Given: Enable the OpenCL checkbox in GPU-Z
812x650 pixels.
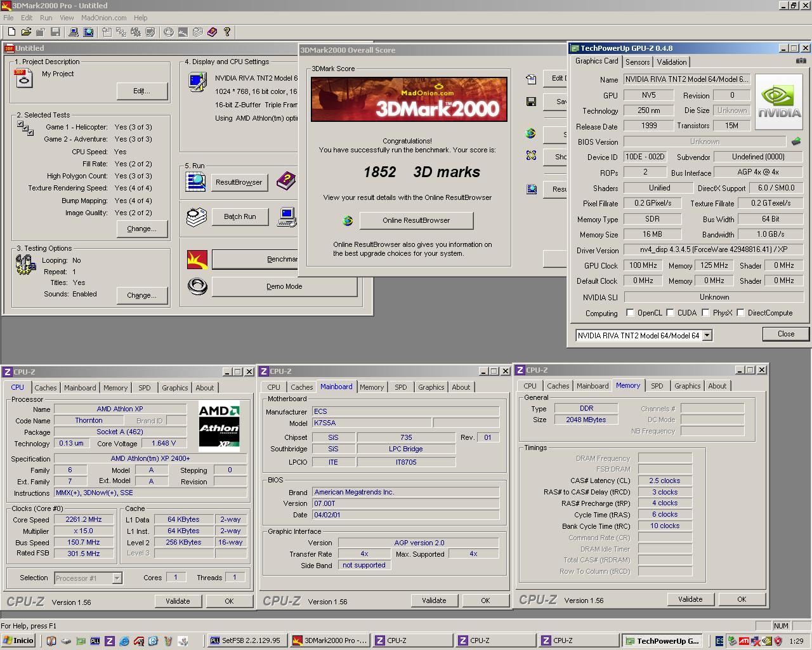Looking at the screenshot, I should point(629,313).
